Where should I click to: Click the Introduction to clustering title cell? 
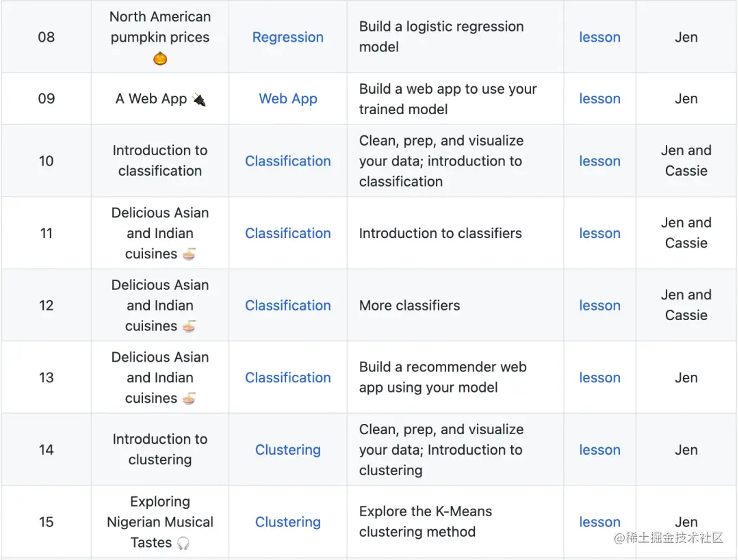pyautogui.click(x=160, y=449)
